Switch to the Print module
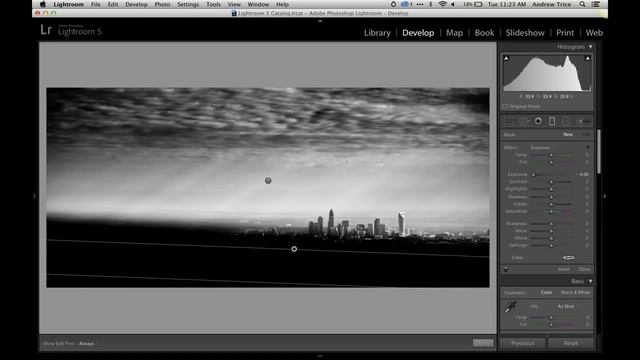The image size is (640, 360). click(x=565, y=33)
